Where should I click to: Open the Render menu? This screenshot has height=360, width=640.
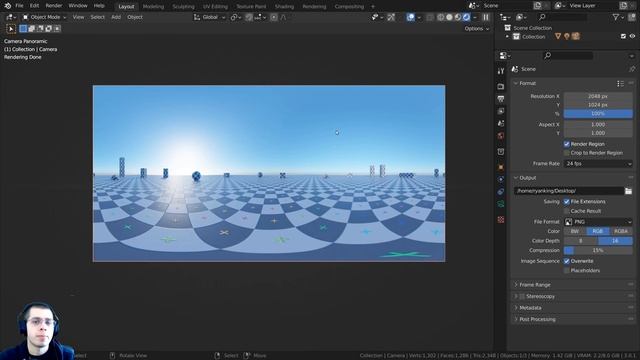pyautogui.click(x=54, y=6)
